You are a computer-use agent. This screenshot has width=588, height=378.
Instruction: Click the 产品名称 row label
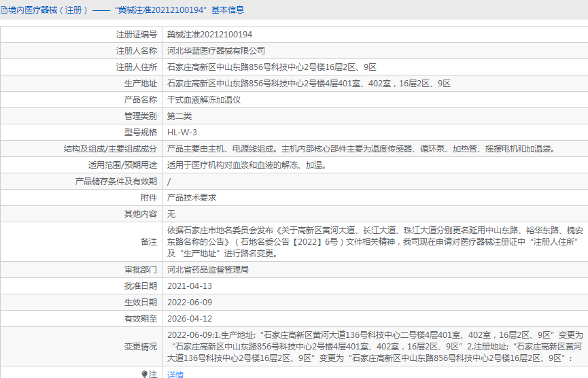[141, 100]
